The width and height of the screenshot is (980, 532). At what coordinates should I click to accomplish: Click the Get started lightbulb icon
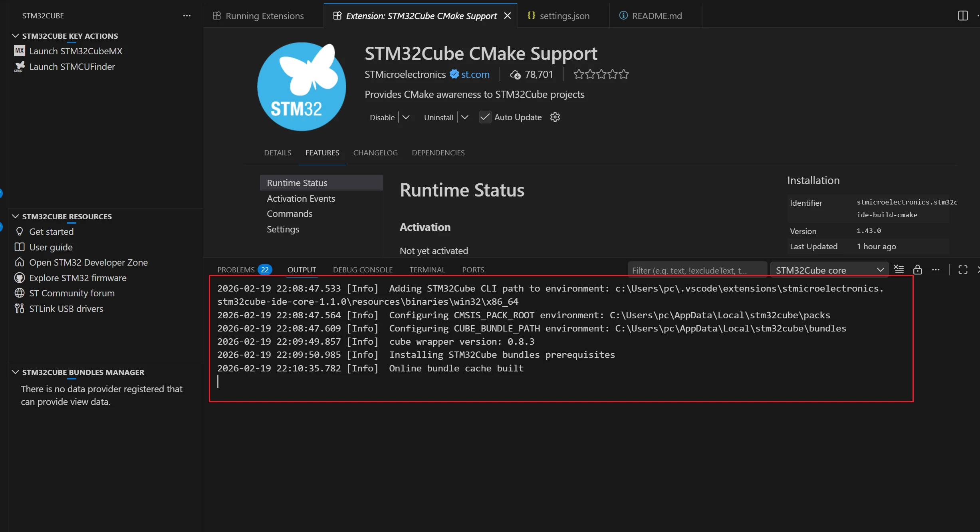pos(20,232)
